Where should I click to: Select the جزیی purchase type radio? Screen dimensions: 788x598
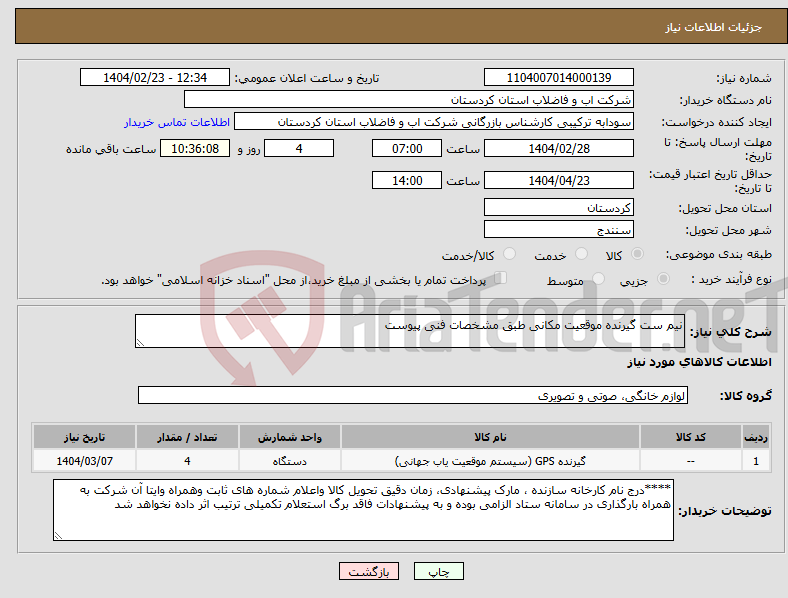(x=663, y=278)
